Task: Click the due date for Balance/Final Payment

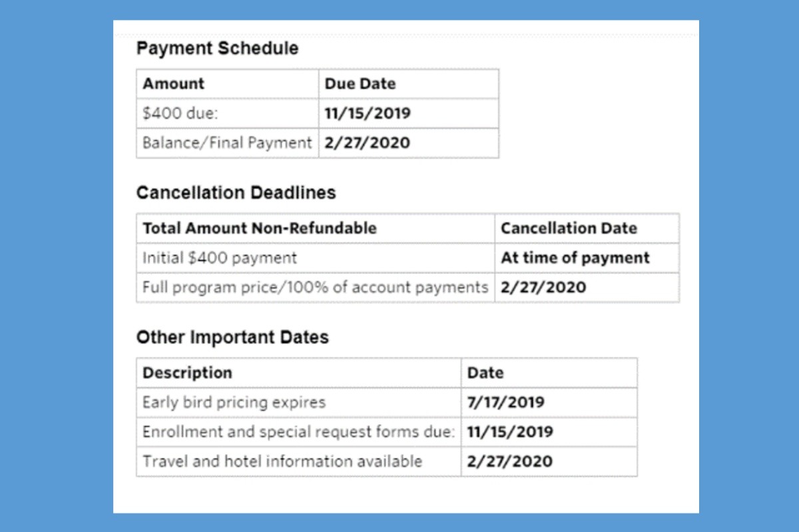Action: pos(367,142)
